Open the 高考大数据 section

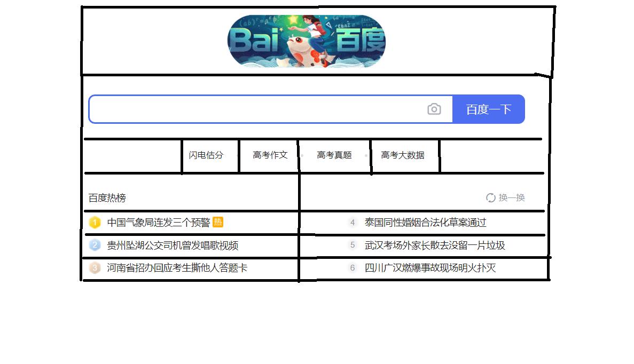point(403,156)
